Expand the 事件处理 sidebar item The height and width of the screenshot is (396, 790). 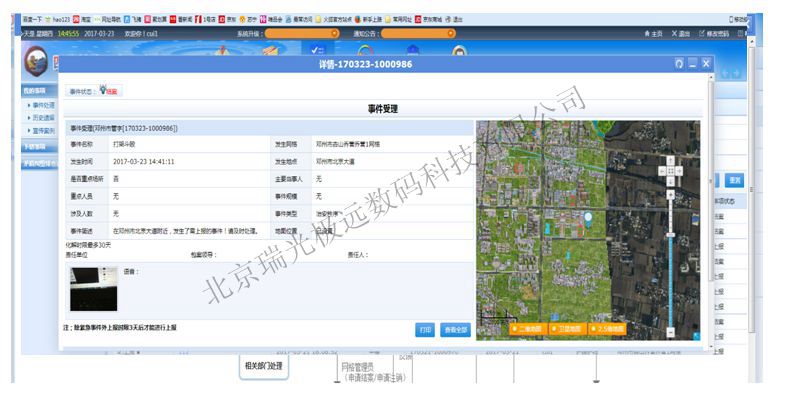tap(41, 105)
